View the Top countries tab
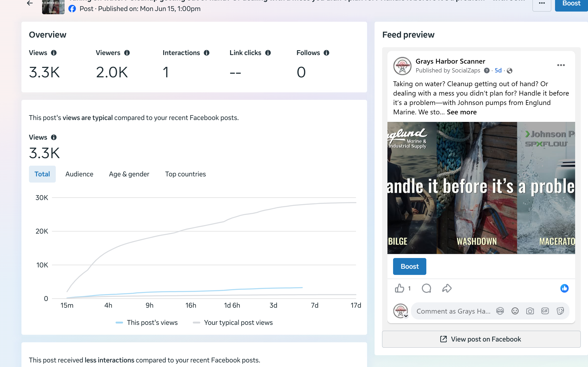 coord(186,174)
